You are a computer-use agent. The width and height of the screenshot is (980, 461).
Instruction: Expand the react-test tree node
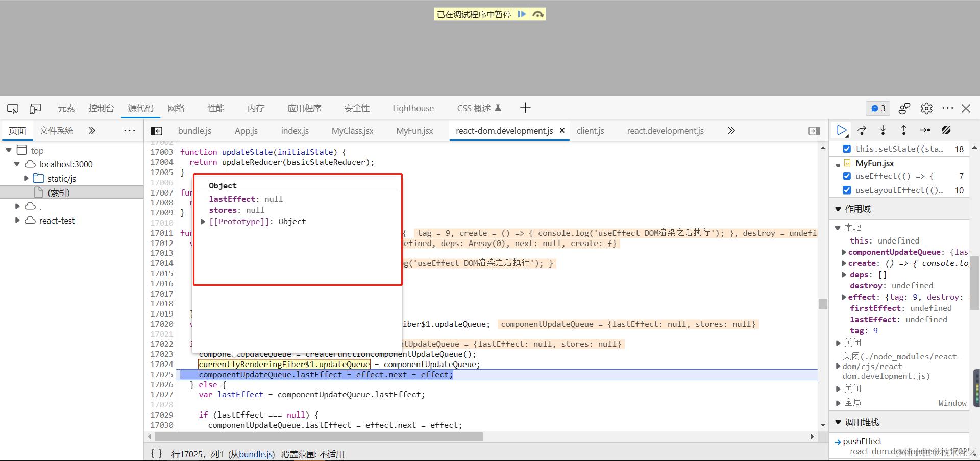(17, 221)
